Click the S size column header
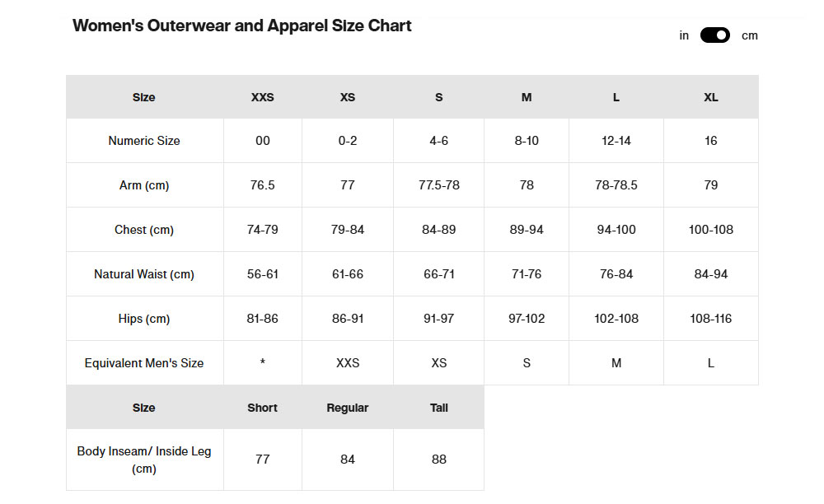The height and width of the screenshot is (504, 824). [x=438, y=97]
